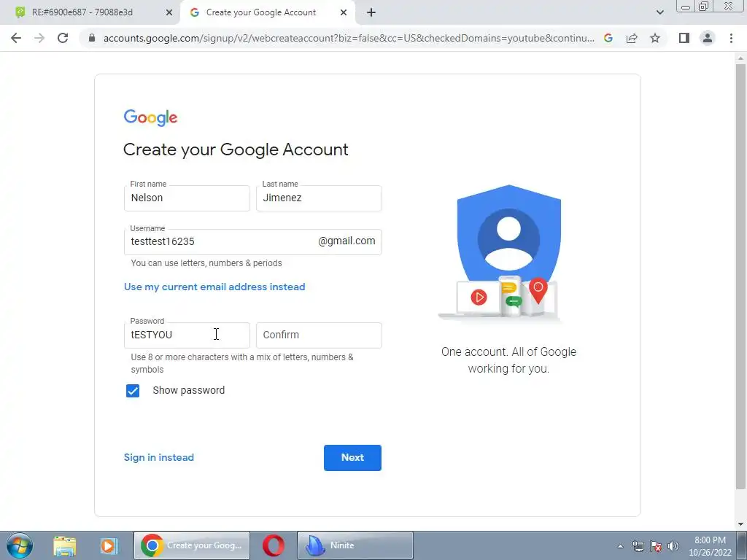Click the network tray icon
This screenshot has width=747, height=560.
click(638, 546)
